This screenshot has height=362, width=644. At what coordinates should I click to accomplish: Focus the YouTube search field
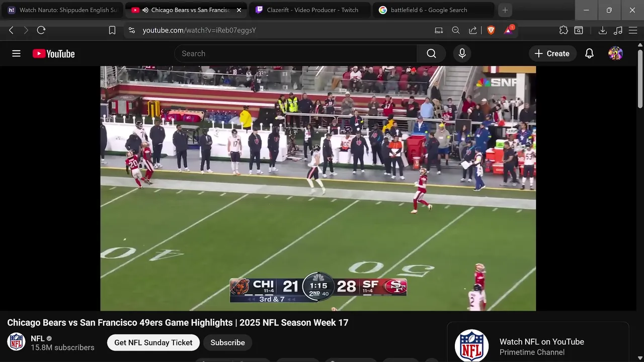(x=295, y=53)
